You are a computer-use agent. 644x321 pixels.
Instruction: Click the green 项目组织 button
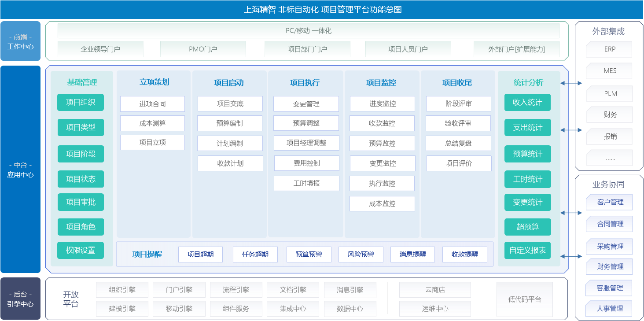81,103
